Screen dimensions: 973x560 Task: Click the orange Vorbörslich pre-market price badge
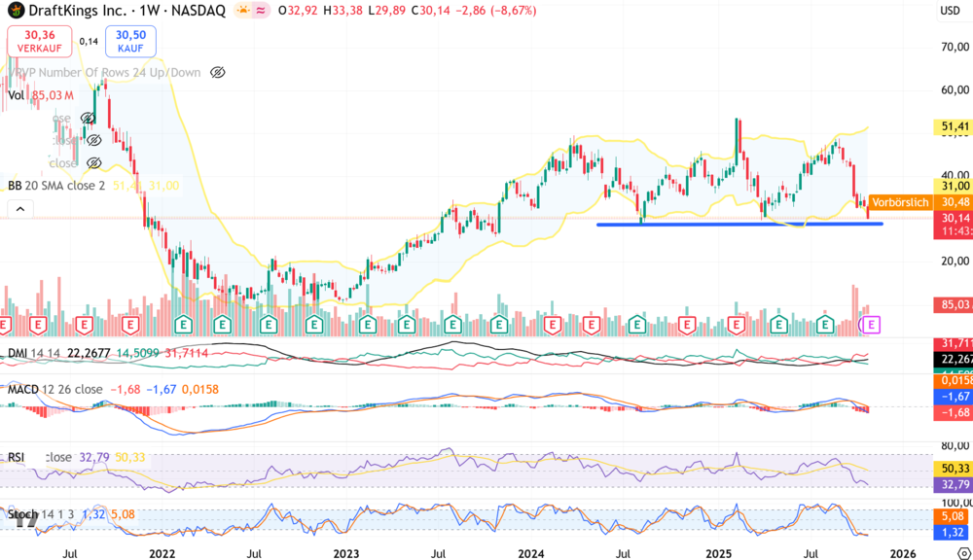(x=900, y=201)
